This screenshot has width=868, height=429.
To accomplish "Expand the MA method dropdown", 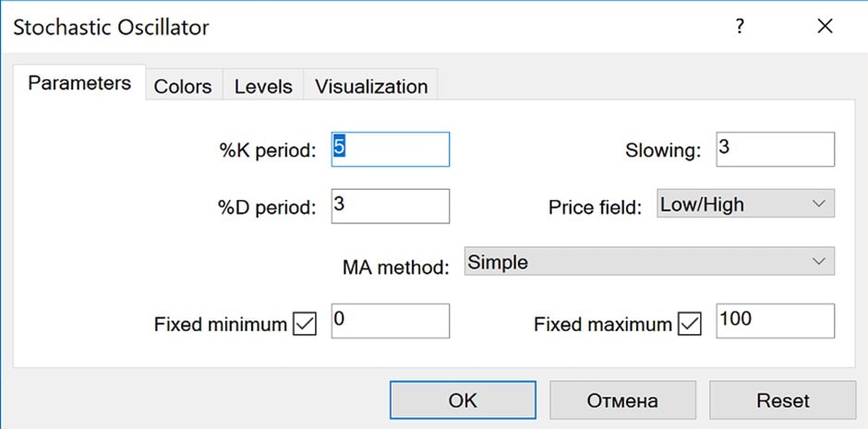I will click(647, 262).
